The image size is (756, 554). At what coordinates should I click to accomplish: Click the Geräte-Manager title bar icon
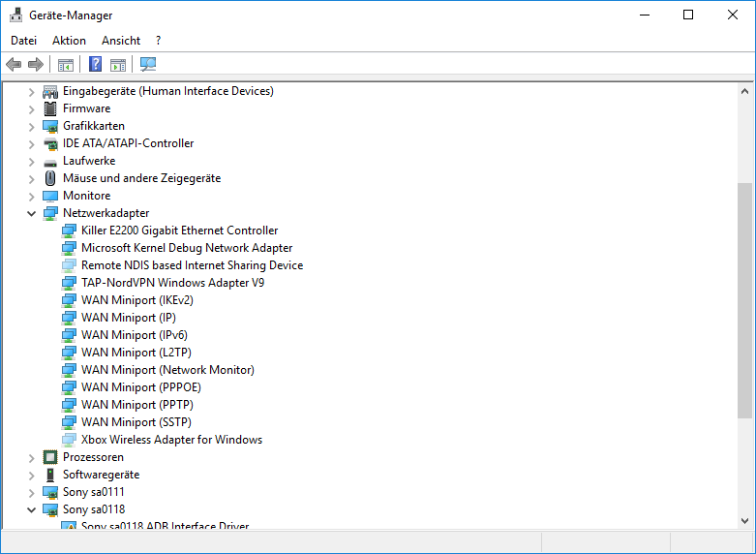point(15,15)
